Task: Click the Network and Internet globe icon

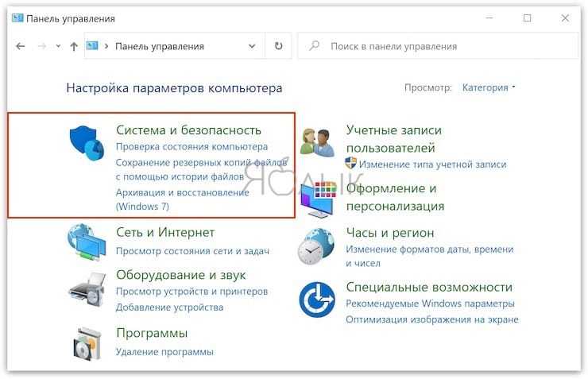Action: point(87,242)
